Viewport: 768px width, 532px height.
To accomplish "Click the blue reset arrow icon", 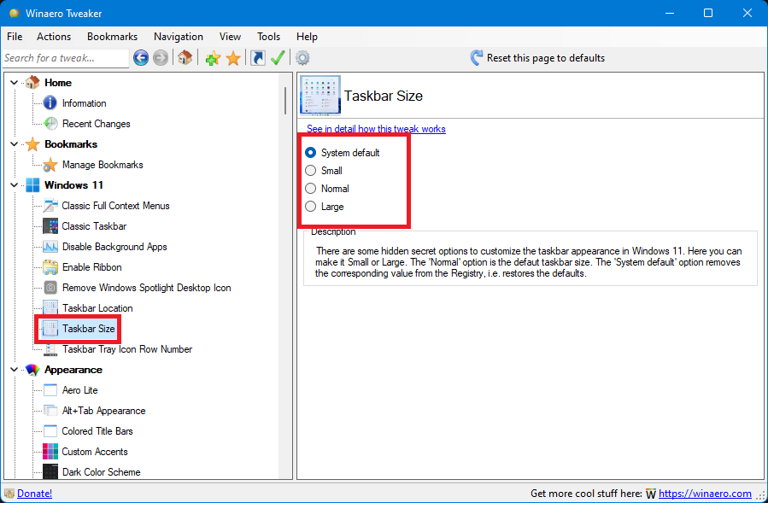I will 476,58.
